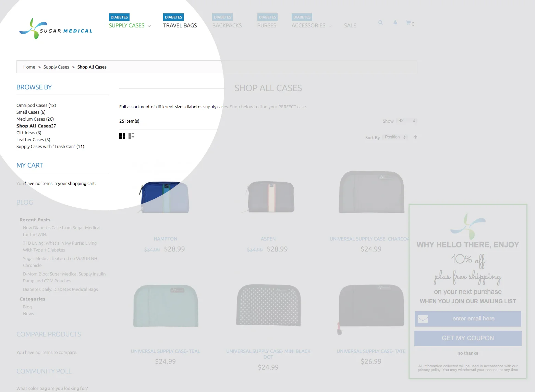Open the Backpacks menu item

pyautogui.click(x=227, y=26)
